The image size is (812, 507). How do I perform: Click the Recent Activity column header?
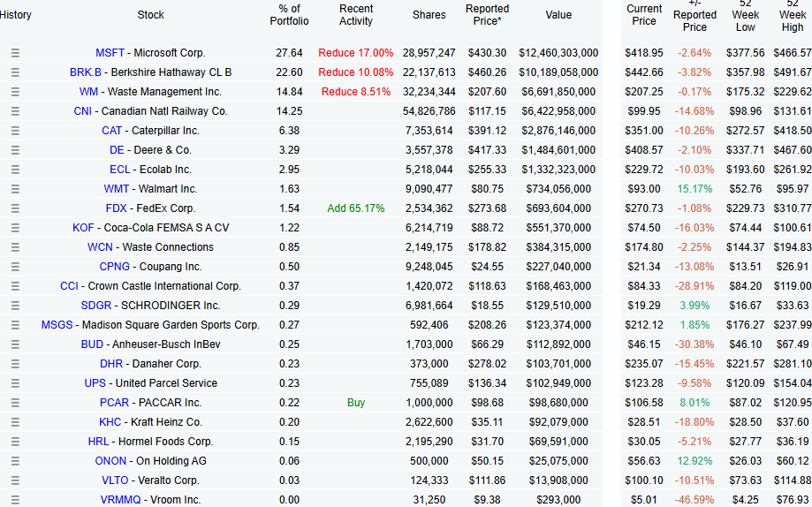356,15
